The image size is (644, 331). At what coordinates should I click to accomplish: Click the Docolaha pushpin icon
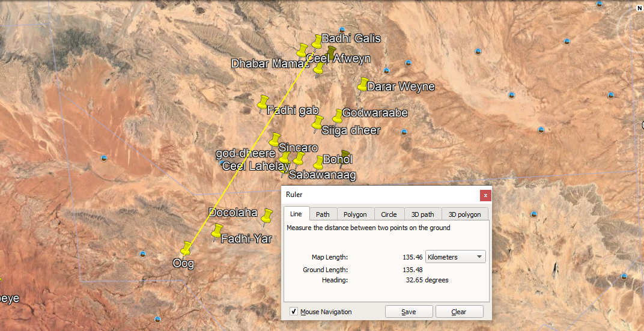click(267, 214)
